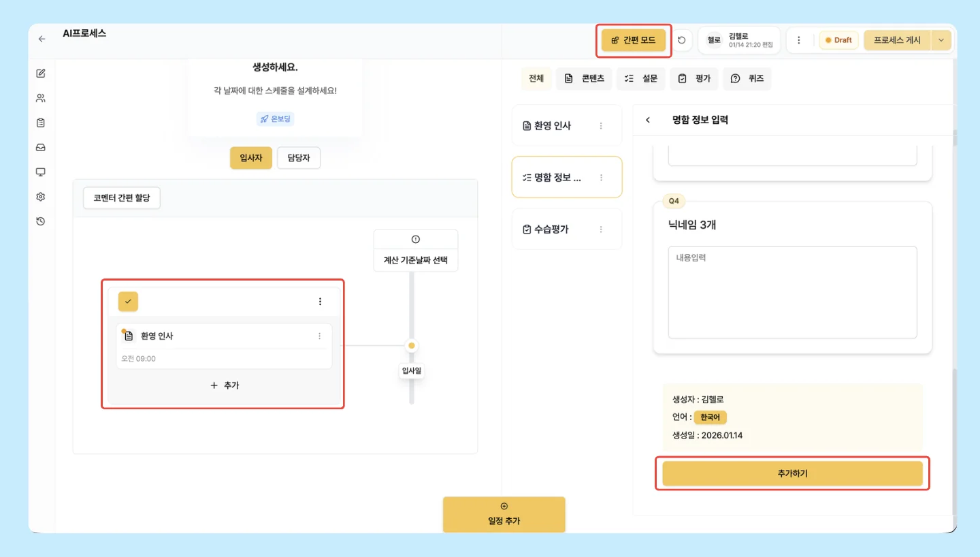Click the 닉네임 3개 text input area
980x557 pixels.
point(792,292)
